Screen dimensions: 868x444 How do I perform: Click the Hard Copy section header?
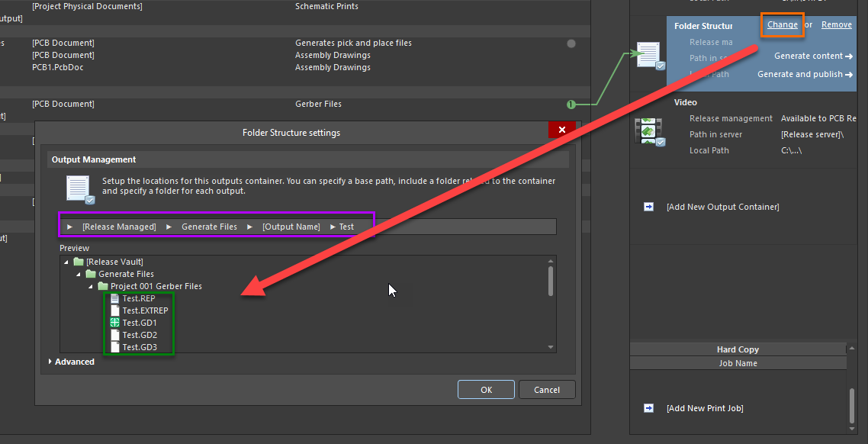738,349
